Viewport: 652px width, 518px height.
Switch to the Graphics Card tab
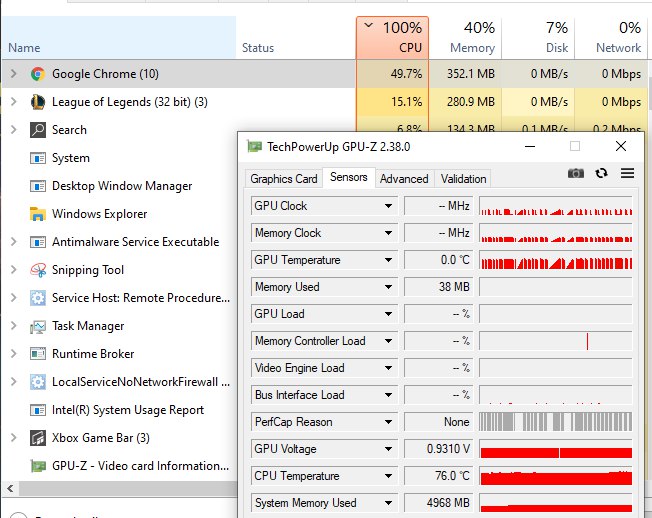[284, 179]
